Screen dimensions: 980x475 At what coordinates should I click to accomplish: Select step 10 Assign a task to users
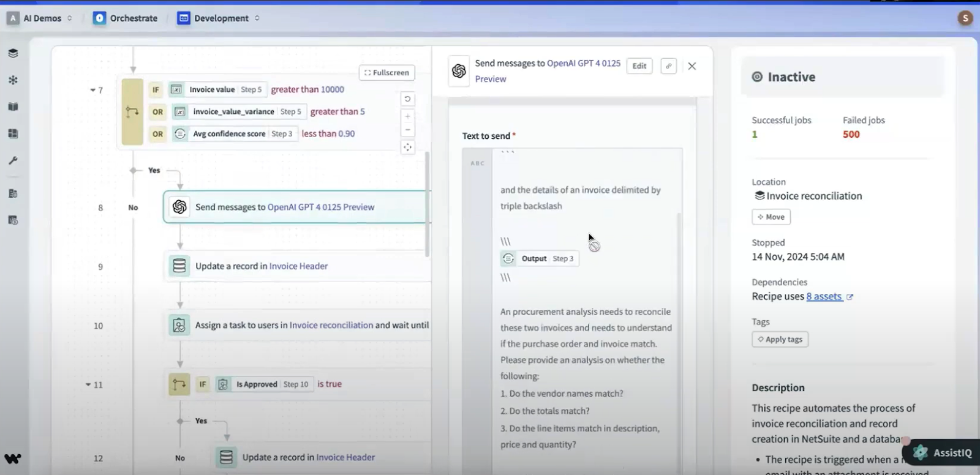(298, 325)
